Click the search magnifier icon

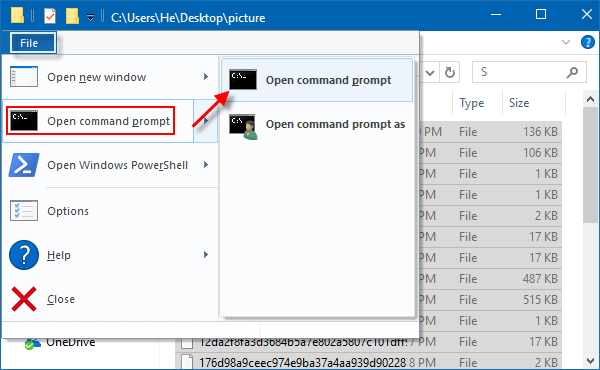coord(572,72)
